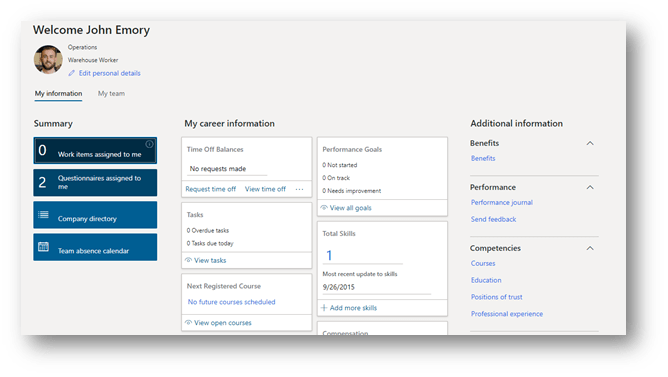Viewport: 668px width, 377px height.
Task: Click the eye icon next to View tasks
Action: pos(188,260)
